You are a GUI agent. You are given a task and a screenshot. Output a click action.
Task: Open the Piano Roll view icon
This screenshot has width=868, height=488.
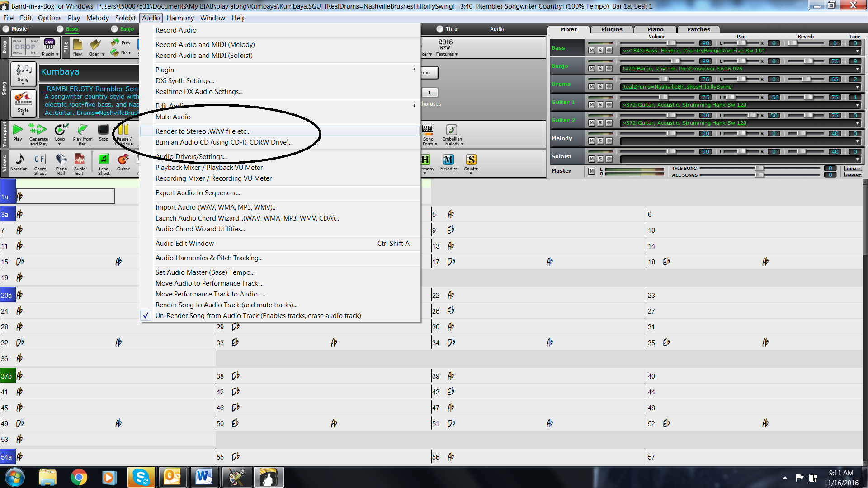pos(61,160)
